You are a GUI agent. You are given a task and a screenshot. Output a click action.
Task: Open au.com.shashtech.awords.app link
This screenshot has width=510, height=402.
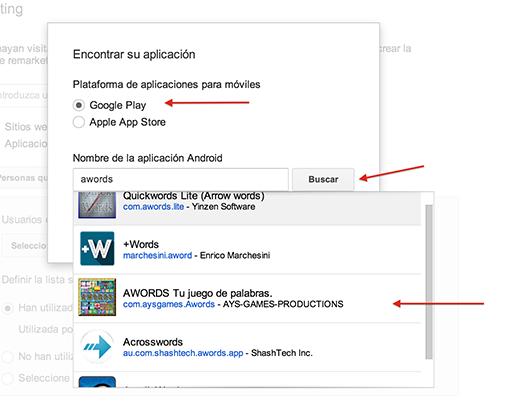pyautogui.click(x=183, y=353)
